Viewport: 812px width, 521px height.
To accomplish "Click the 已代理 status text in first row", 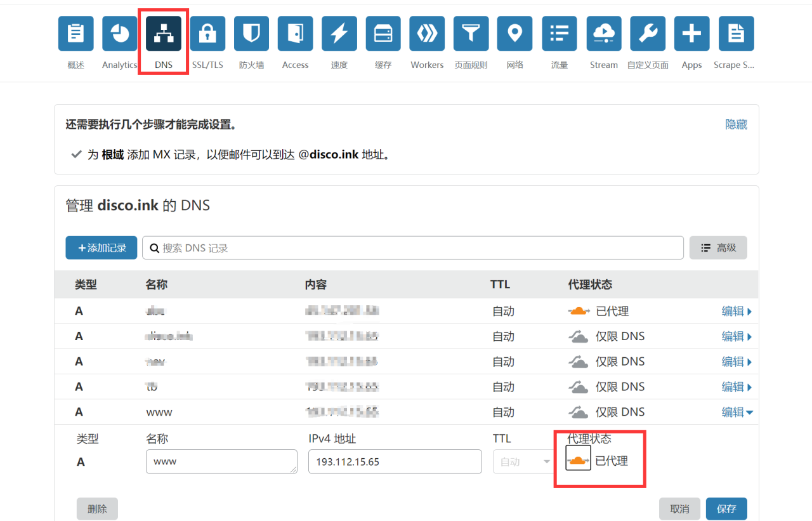I will [x=612, y=311].
